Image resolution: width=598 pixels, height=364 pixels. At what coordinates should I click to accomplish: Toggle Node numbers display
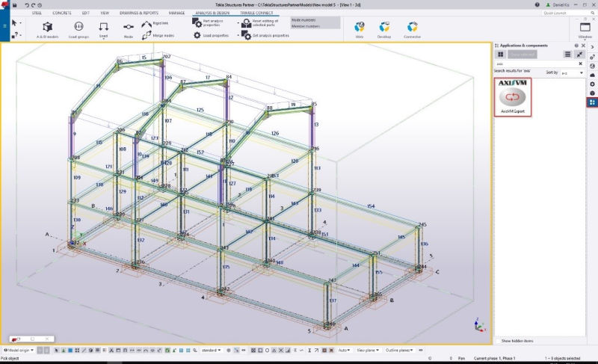305,19
